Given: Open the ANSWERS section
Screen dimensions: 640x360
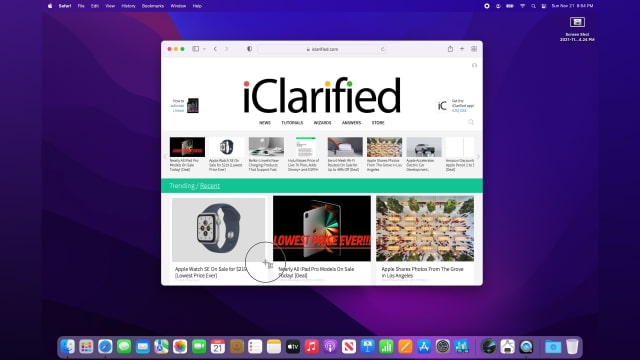Looking at the screenshot, I should [351, 122].
